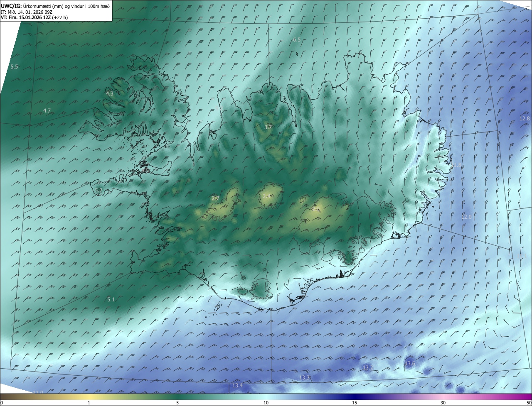Click the 13.3 value label near the bottom
Image resolution: width=532 pixels, height=406 pixels.
[x=304, y=377]
